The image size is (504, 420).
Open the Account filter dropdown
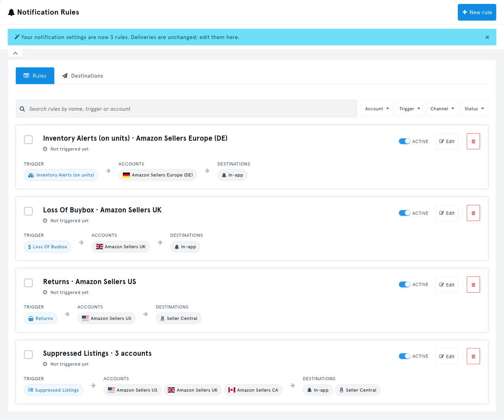tap(377, 109)
